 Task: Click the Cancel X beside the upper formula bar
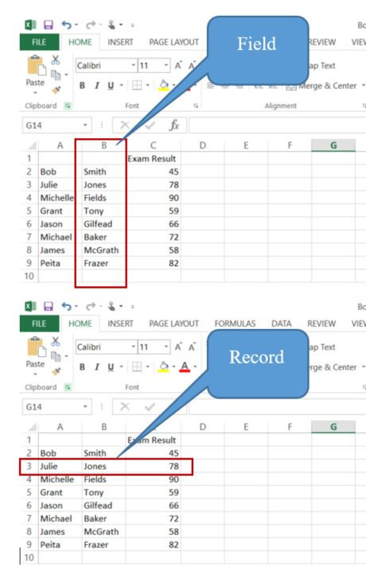pyautogui.click(x=125, y=126)
